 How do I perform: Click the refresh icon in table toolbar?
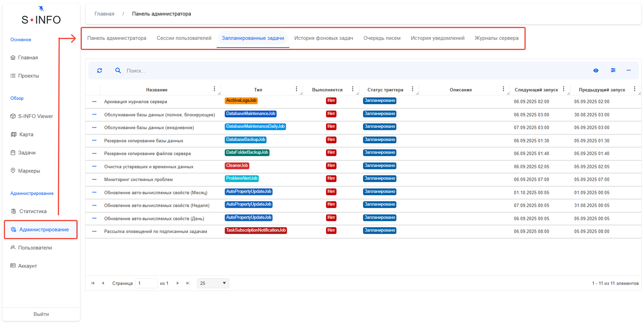coord(100,71)
